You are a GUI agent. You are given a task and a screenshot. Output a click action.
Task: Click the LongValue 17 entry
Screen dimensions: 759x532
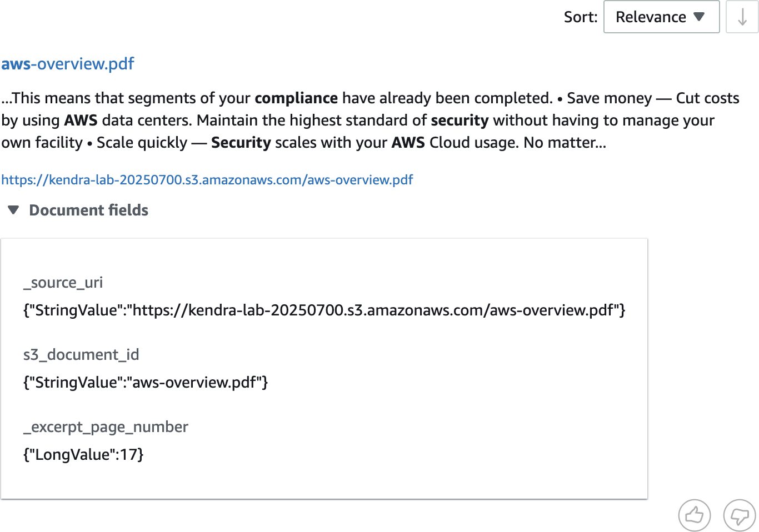83,454
